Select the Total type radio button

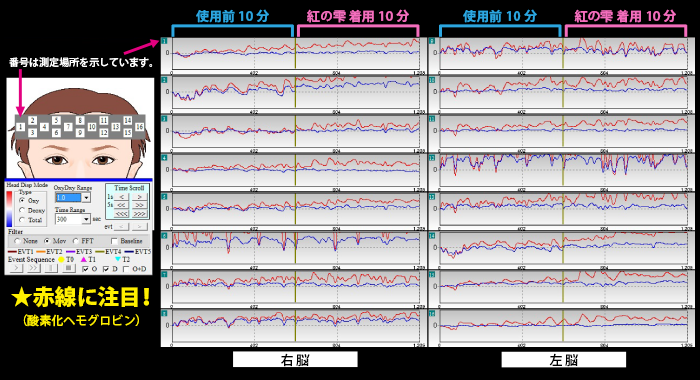(22, 220)
